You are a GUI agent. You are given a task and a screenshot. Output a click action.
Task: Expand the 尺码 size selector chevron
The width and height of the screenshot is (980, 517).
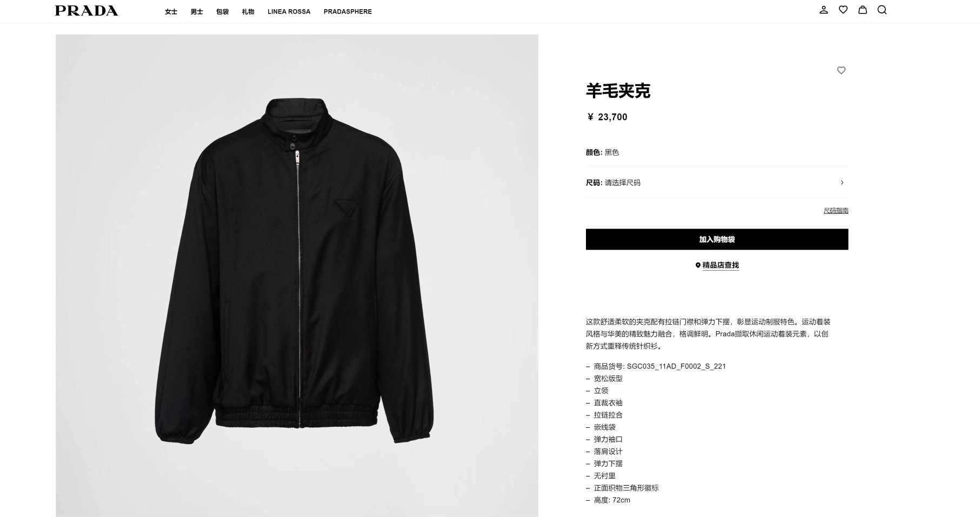(x=842, y=183)
